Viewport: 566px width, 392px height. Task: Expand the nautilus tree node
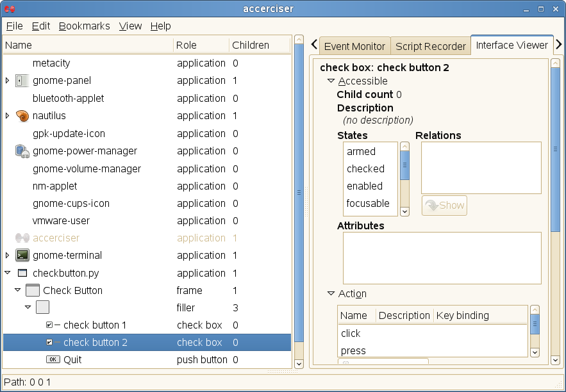(7, 116)
